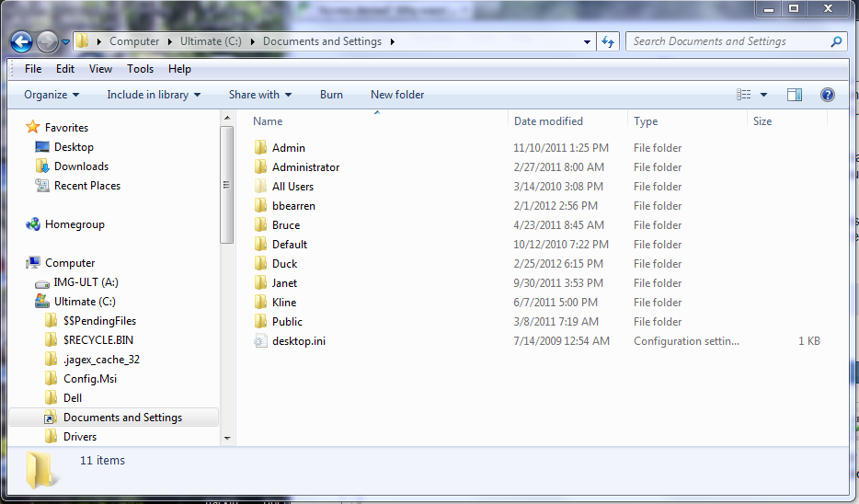Click the Search Documents and Settings field
The image size is (859, 504).
point(727,41)
